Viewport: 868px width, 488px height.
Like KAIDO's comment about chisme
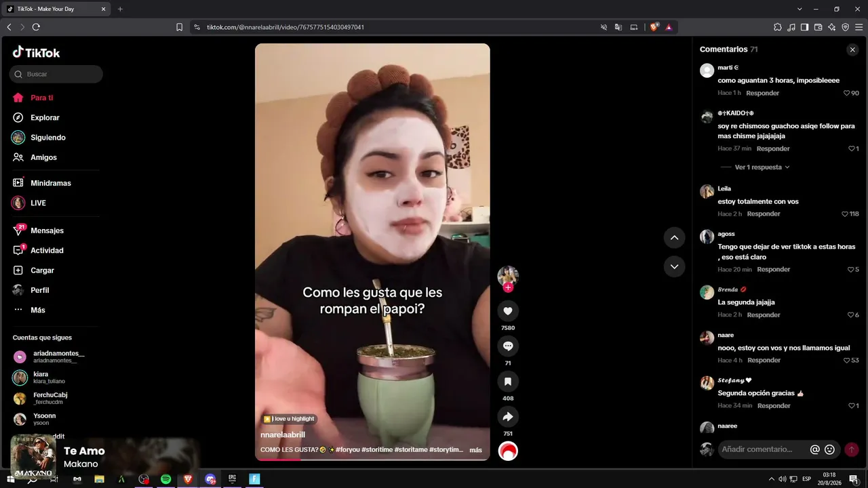[x=853, y=148]
